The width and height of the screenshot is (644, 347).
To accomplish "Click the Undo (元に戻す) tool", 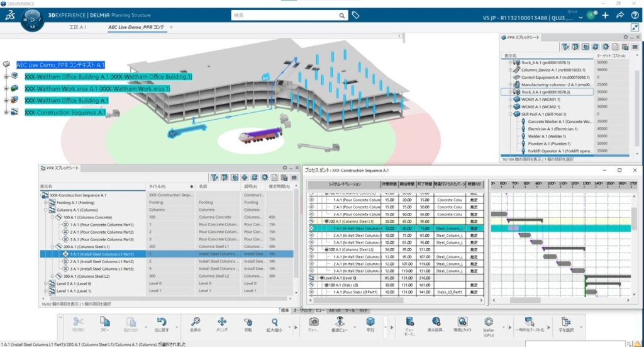I will (x=162, y=324).
